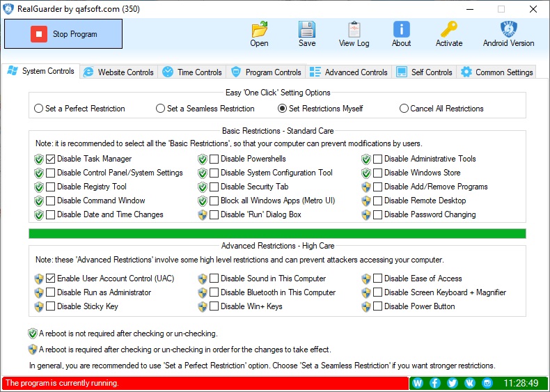Viewport: 550px width, 392px height.
Task: Check Disable Power Button option
Action: 377,306
